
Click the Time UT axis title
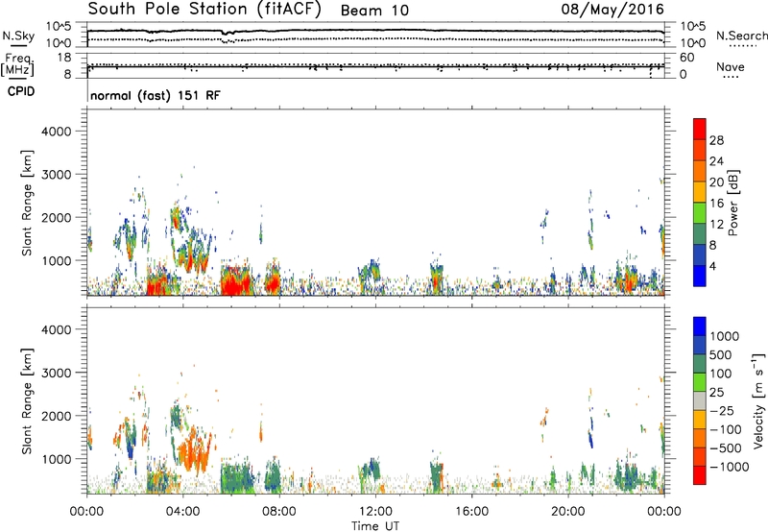375,526
